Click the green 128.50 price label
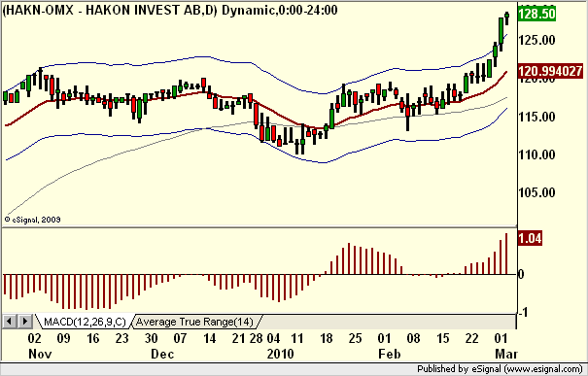The height and width of the screenshot is (376, 588). click(537, 15)
